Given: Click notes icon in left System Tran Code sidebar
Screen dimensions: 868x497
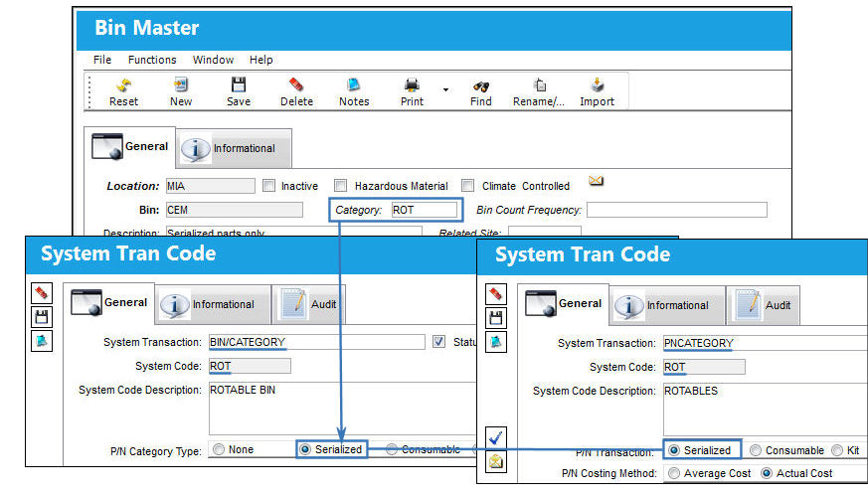Looking at the screenshot, I should pos(42,341).
